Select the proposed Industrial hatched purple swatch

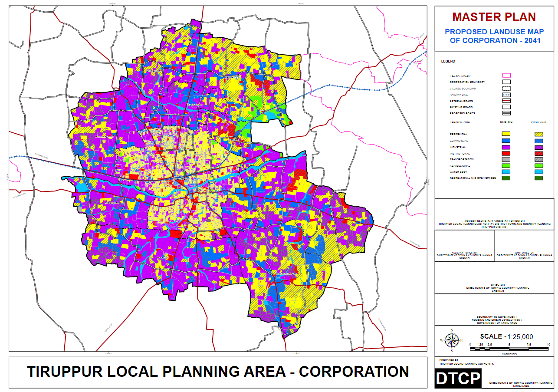pos(538,147)
